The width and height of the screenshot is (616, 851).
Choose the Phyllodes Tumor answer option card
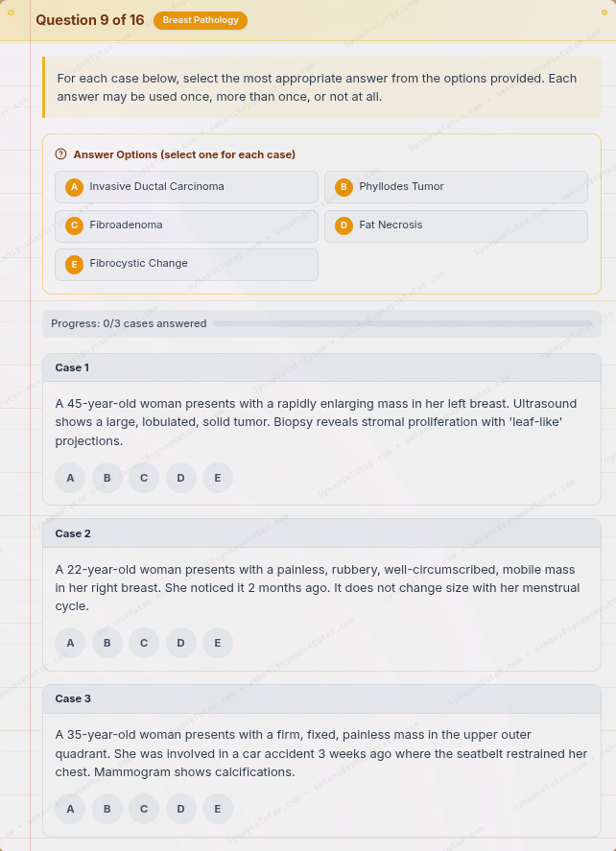(456, 187)
